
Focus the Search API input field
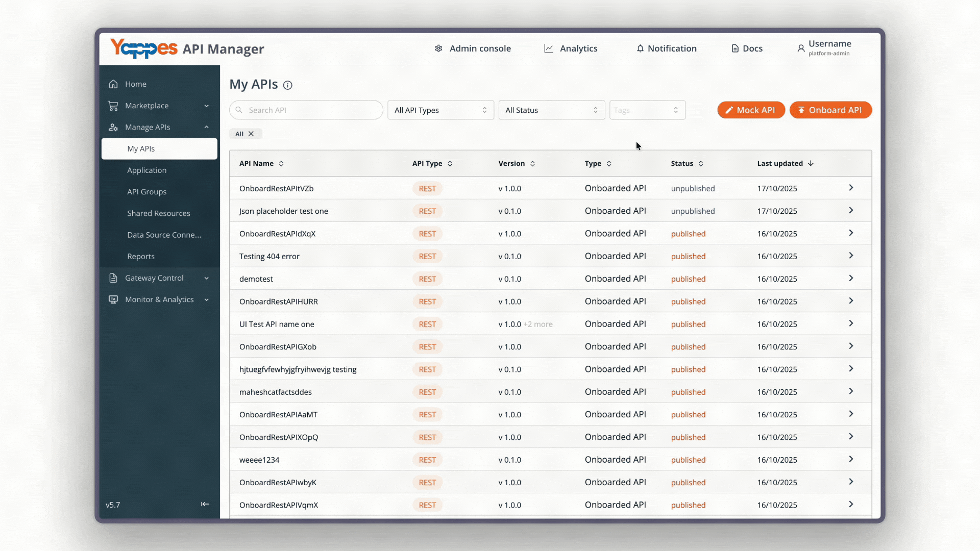pyautogui.click(x=306, y=110)
